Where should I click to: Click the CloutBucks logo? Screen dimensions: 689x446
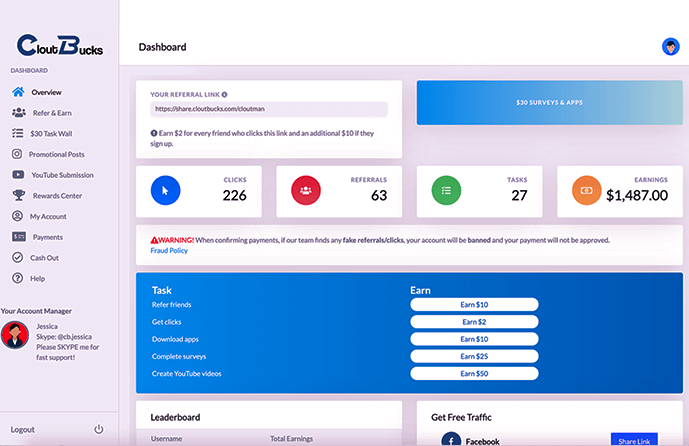[60, 45]
